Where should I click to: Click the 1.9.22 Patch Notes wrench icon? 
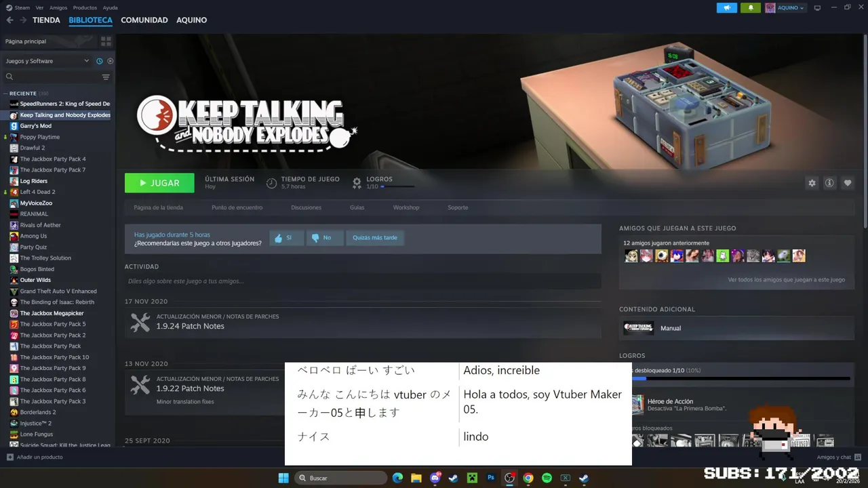tap(140, 384)
